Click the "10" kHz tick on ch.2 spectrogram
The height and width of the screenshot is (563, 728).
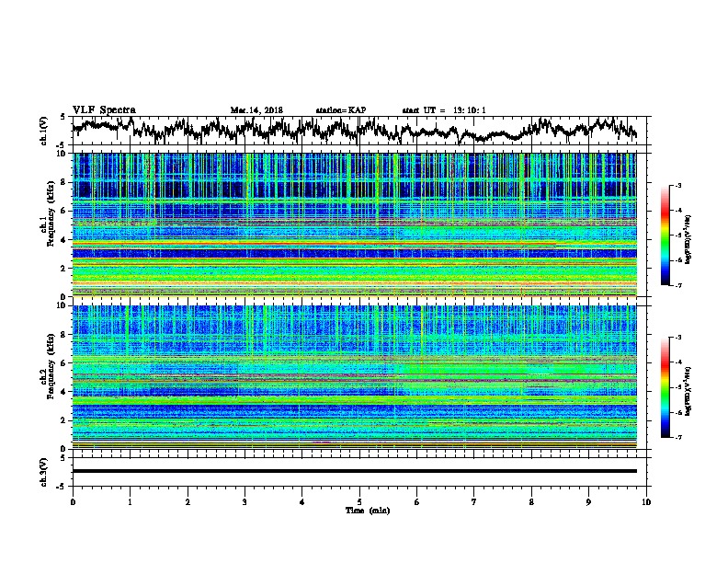63,305
